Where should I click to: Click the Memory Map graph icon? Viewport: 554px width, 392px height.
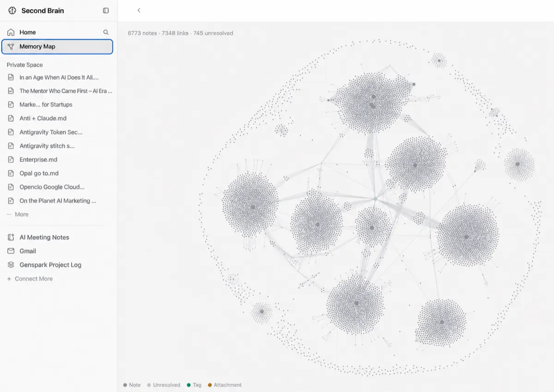coord(11,47)
